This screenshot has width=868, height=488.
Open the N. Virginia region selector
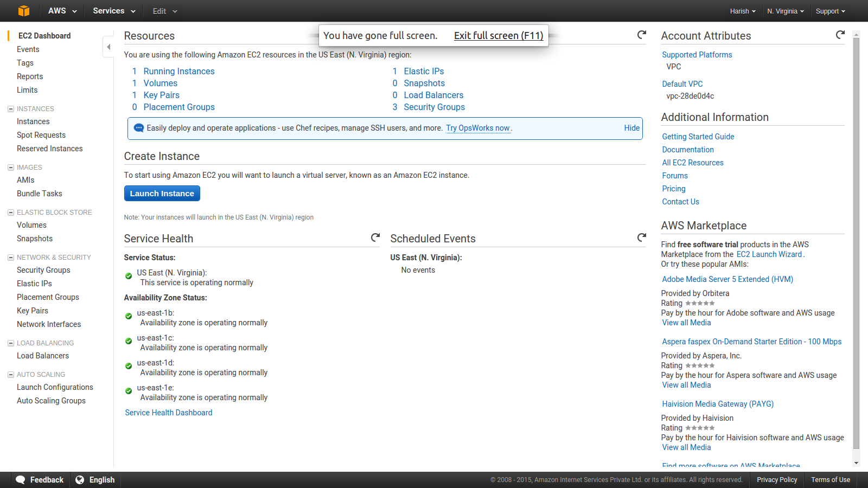coord(786,11)
